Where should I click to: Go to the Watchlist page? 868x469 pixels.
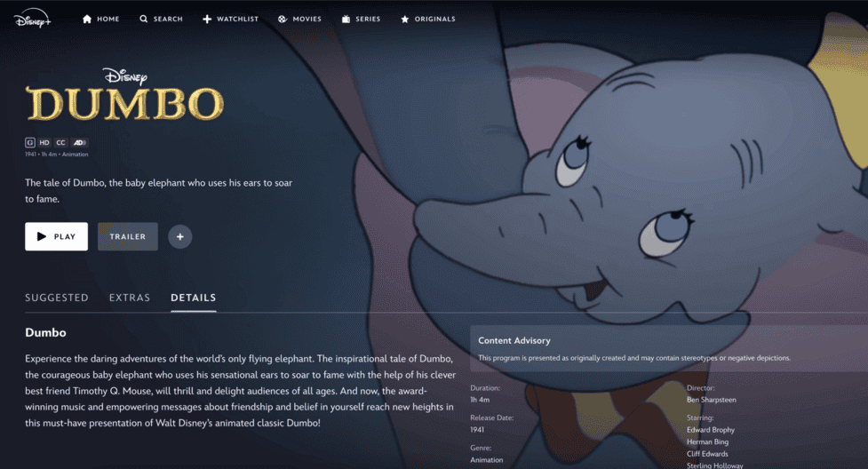pyautogui.click(x=230, y=19)
